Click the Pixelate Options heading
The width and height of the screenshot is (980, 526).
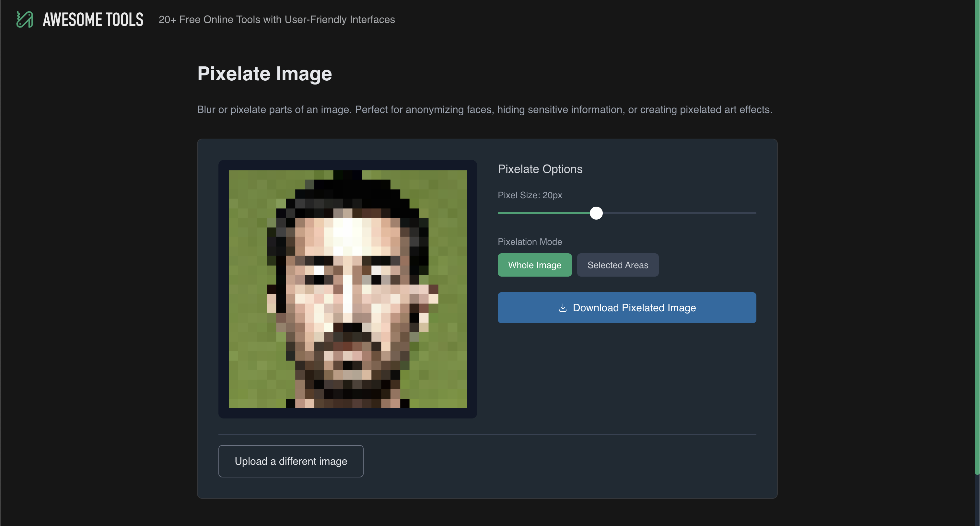tap(540, 169)
